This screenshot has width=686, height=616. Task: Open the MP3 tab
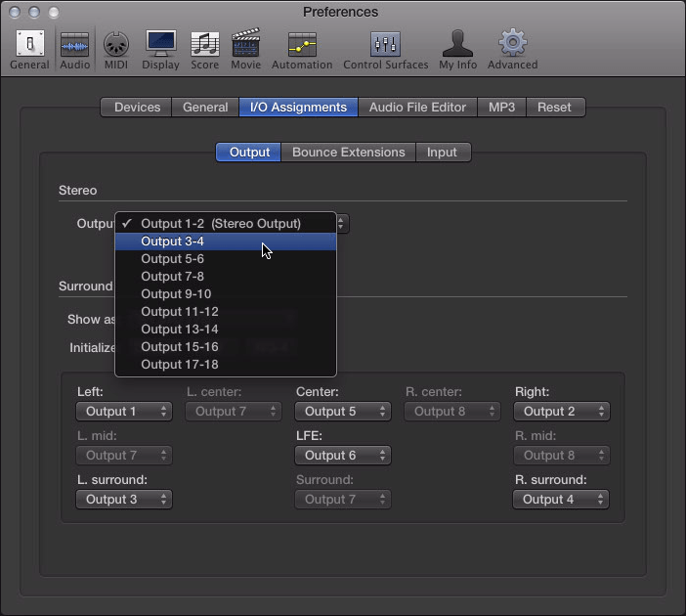click(x=502, y=108)
